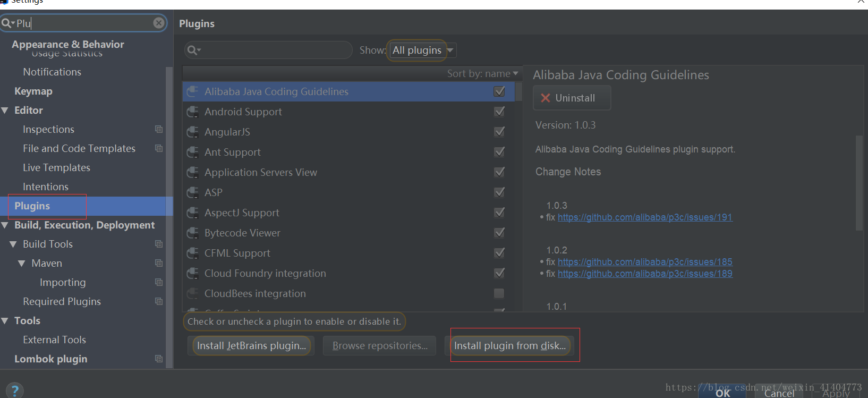
Task: Focus the plugin search input field
Action: [268, 50]
